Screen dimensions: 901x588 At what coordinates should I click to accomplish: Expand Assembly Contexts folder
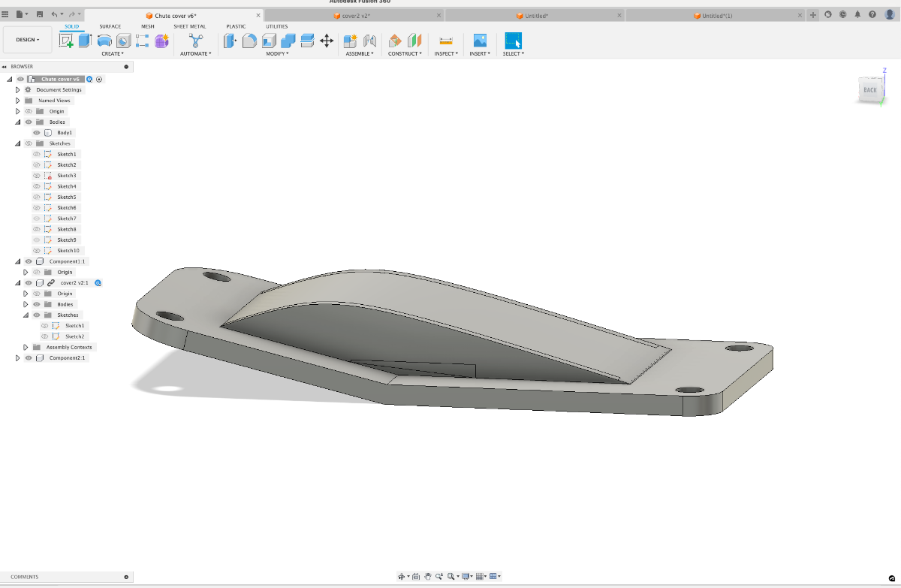click(26, 347)
